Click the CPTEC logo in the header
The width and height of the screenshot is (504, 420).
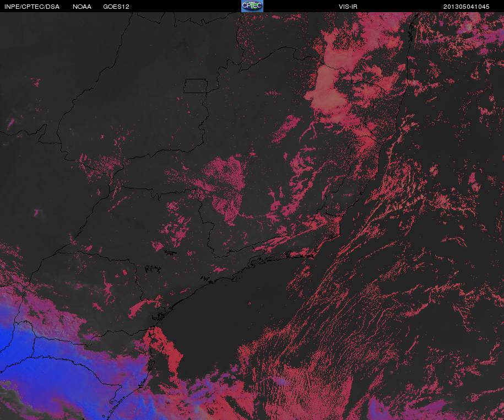tap(252, 6)
